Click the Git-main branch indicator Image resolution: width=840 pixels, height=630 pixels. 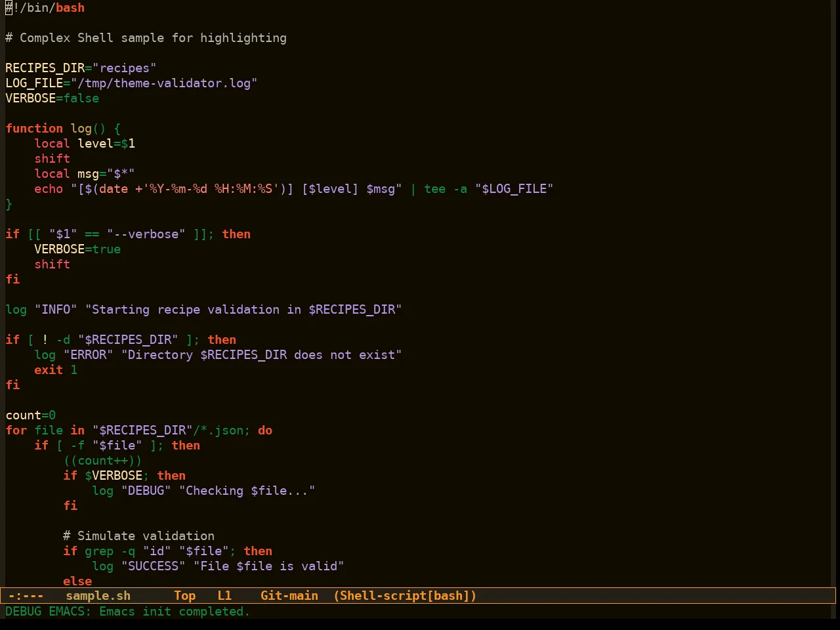[289, 596]
